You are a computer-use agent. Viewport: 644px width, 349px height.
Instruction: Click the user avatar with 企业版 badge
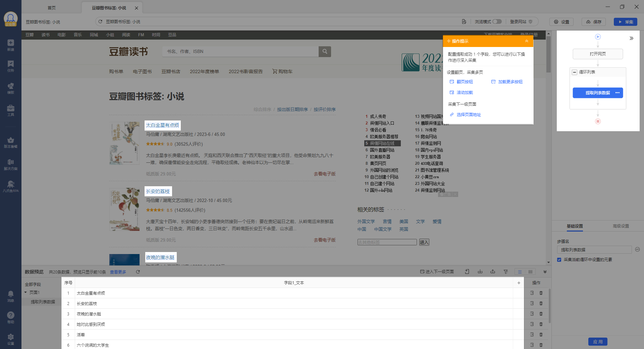point(11,19)
